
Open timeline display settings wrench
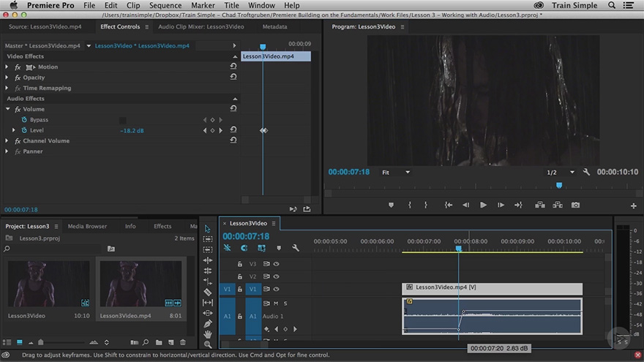[x=296, y=248]
